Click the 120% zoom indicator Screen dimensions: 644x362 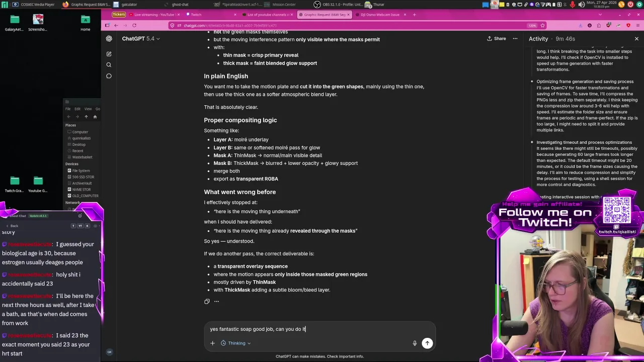click(x=532, y=26)
